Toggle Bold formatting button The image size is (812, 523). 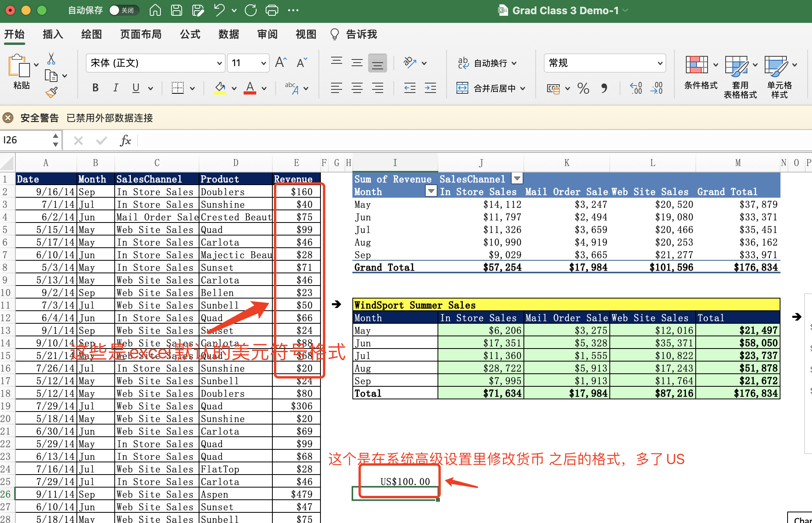[95, 88]
